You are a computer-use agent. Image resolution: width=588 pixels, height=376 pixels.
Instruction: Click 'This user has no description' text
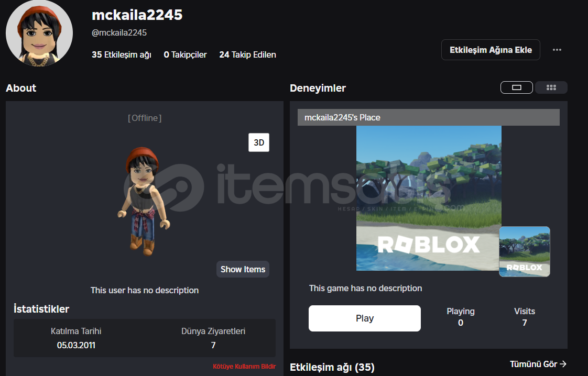click(x=145, y=290)
